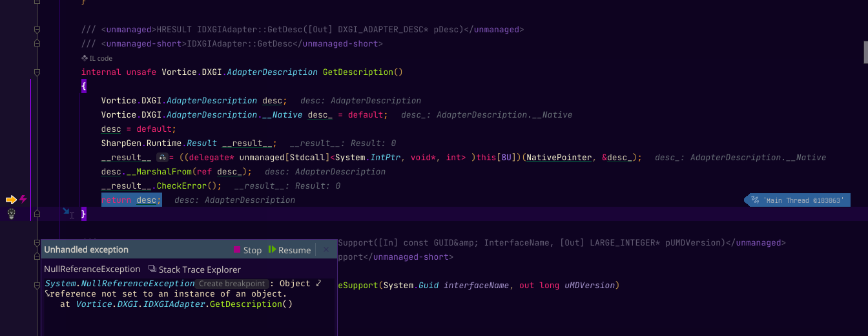Toggle fold at the method's closing brace
Viewport: 868px width, 336px height.
37,213
